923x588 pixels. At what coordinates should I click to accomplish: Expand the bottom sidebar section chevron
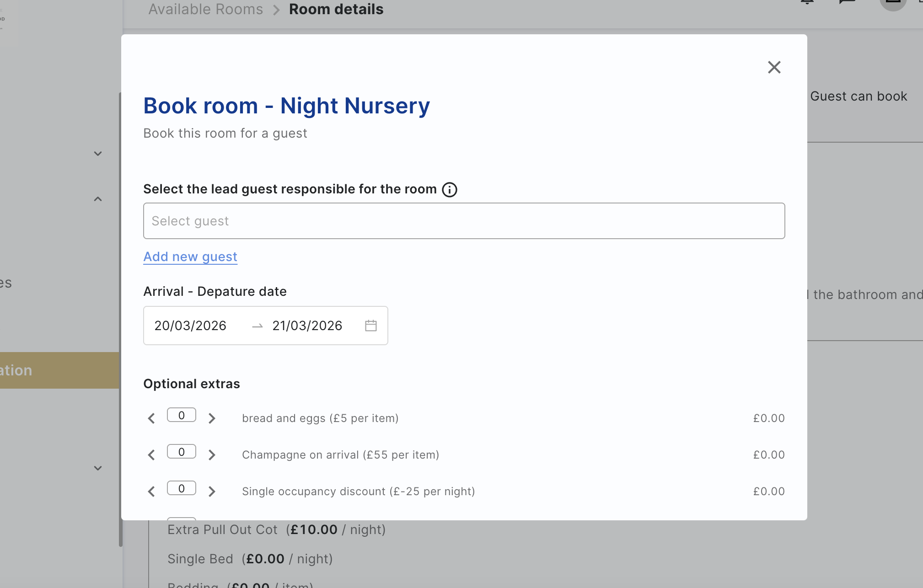(x=98, y=468)
